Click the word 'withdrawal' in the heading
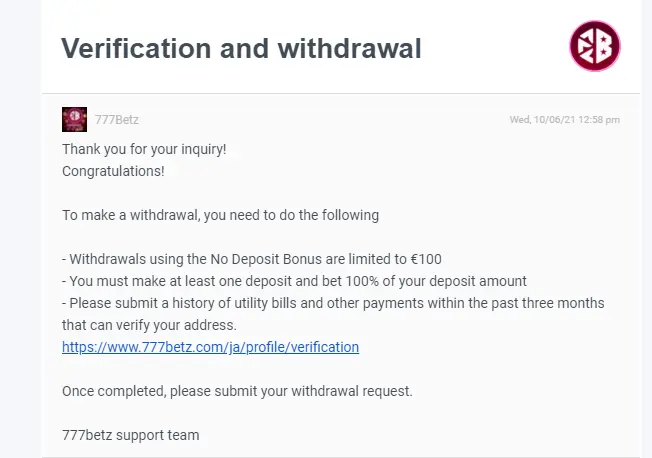Image resolution: width=652 pixels, height=458 pixels. (x=349, y=48)
